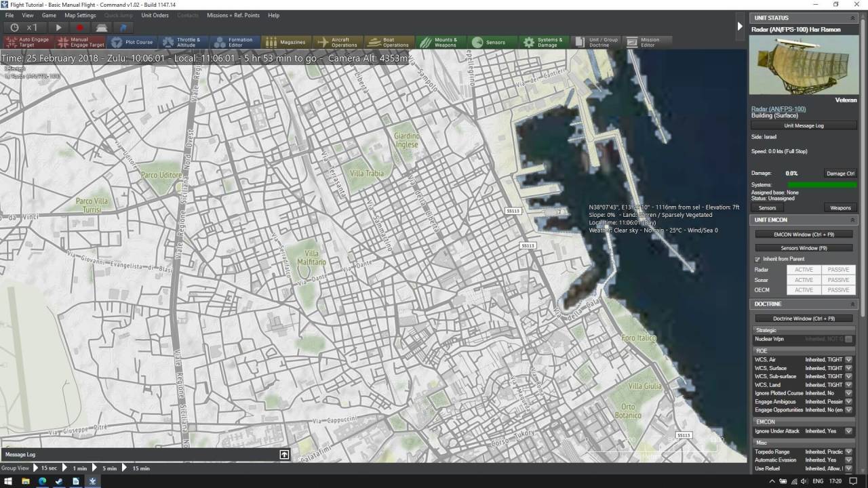Click the red record button in the toolbar
This screenshot has width=868, height=488.
tap(79, 28)
